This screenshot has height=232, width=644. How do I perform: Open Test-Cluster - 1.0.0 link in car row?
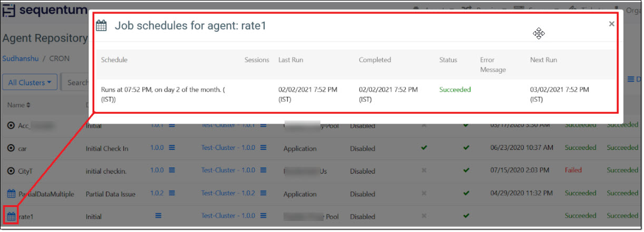[228, 148]
